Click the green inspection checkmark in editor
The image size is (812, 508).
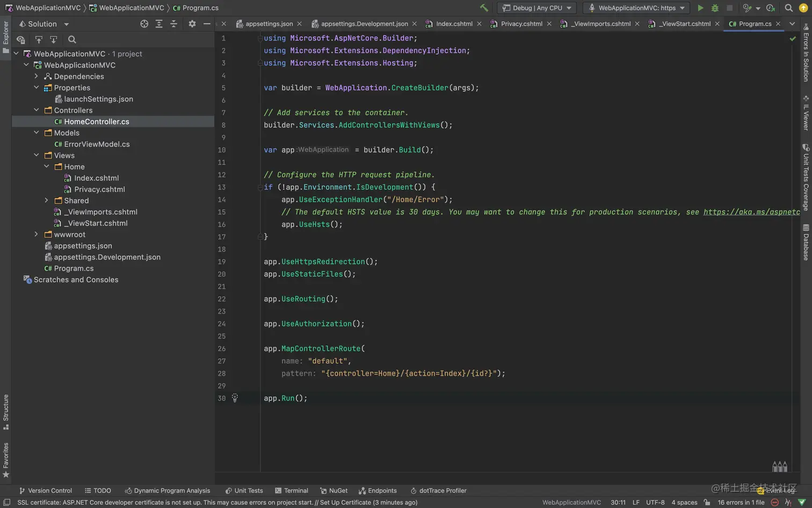coord(793,38)
